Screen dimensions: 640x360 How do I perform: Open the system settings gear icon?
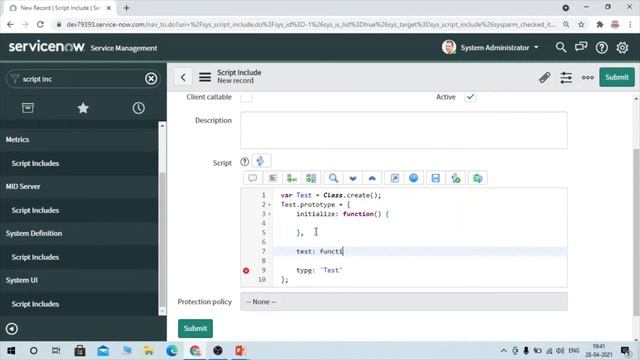(x=622, y=48)
